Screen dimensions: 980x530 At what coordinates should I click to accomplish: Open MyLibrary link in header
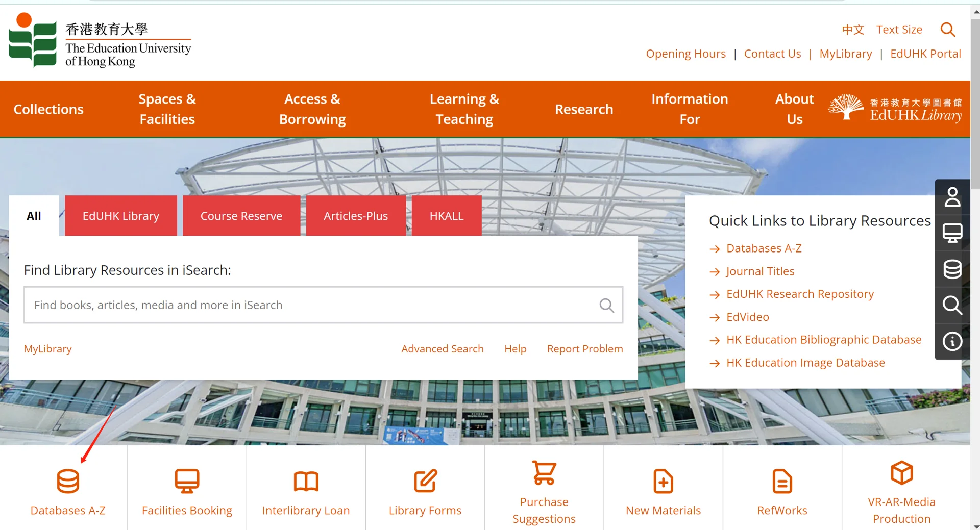point(846,54)
